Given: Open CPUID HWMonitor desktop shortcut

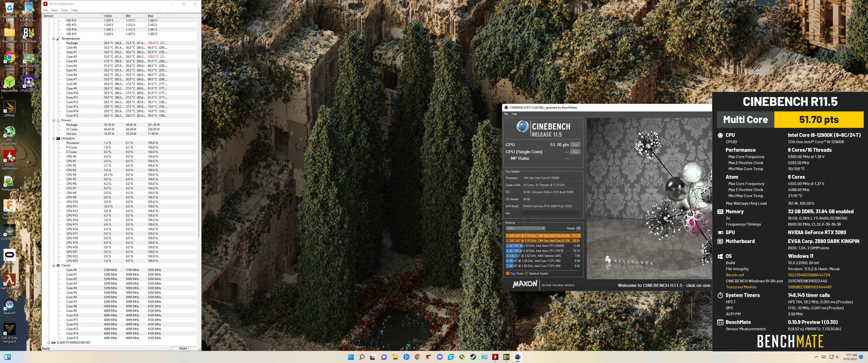Looking at the screenshot, I should click(9, 160).
